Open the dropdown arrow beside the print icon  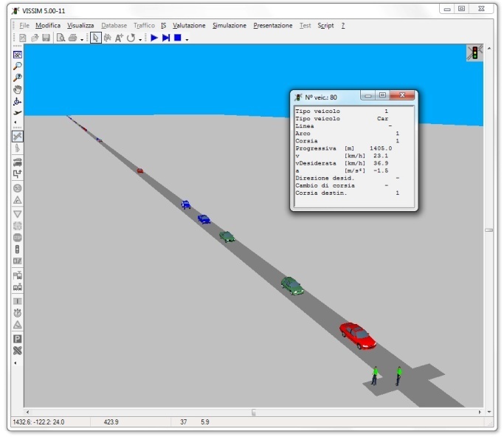(82, 39)
